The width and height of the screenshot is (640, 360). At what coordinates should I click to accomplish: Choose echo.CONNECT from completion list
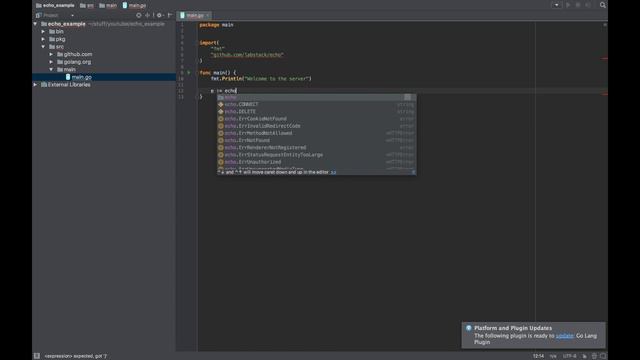[x=317, y=104]
